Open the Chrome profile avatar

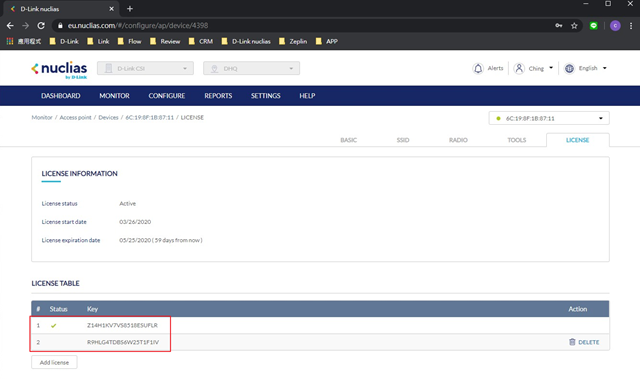tap(615, 26)
